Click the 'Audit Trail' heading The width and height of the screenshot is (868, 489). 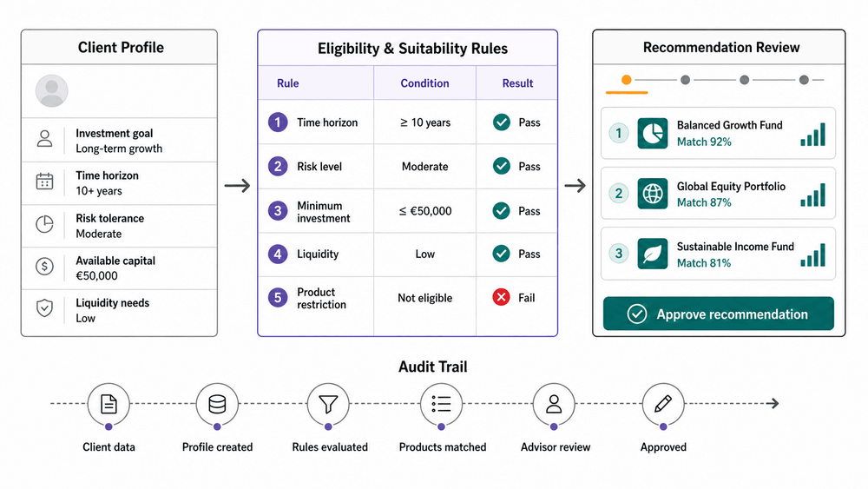[433, 367]
